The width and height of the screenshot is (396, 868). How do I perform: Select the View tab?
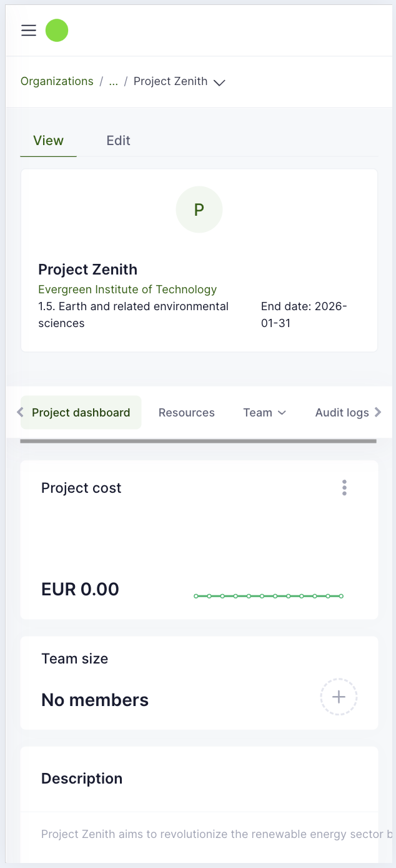(x=48, y=141)
